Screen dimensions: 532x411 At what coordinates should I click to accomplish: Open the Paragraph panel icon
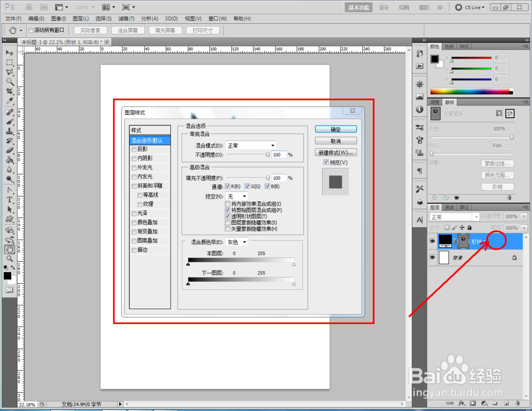[x=420, y=171]
